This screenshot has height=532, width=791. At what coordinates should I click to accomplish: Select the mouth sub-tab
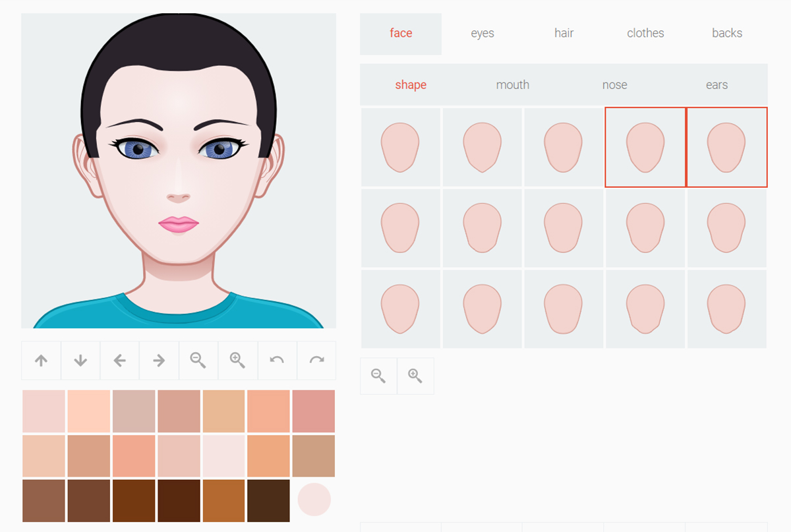coord(513,84)
